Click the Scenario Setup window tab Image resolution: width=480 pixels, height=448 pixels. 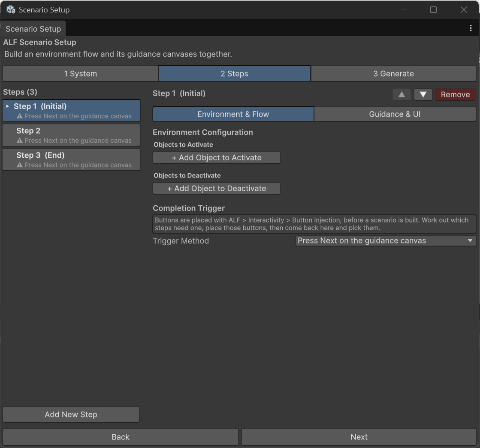[x=33, y=29]
